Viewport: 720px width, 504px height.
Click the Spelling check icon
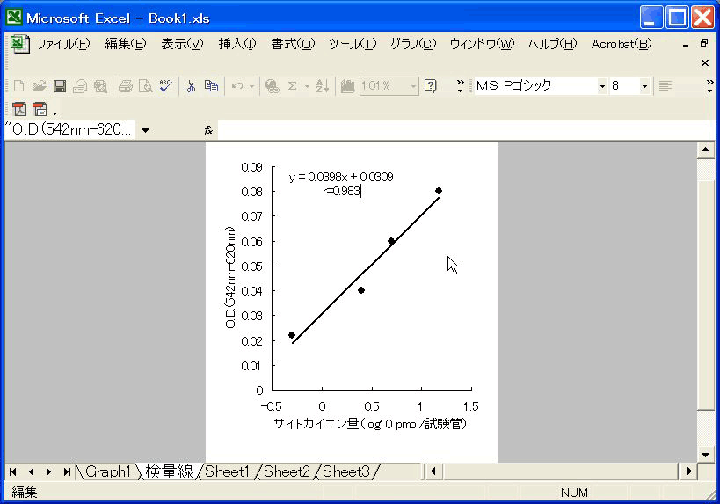(x=164, y=87)
